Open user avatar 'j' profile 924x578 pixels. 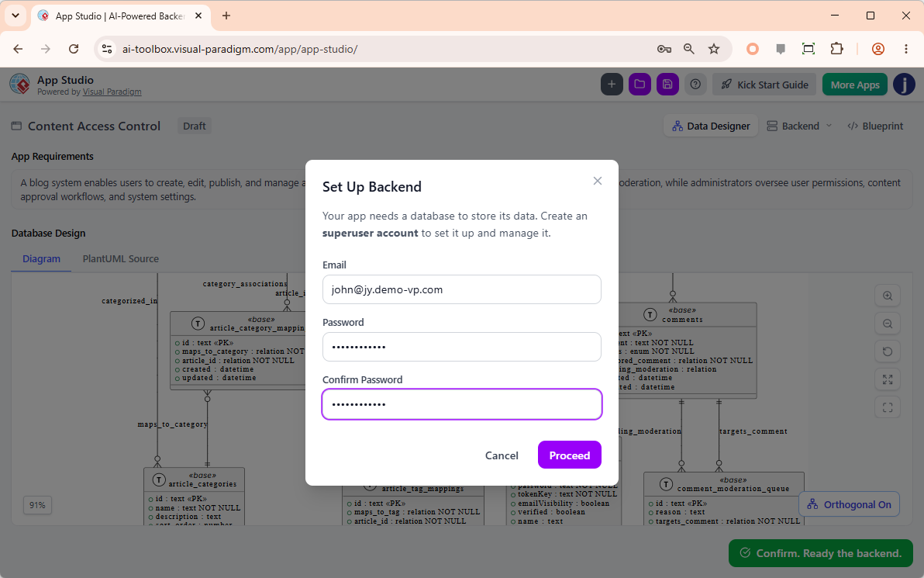904,85
